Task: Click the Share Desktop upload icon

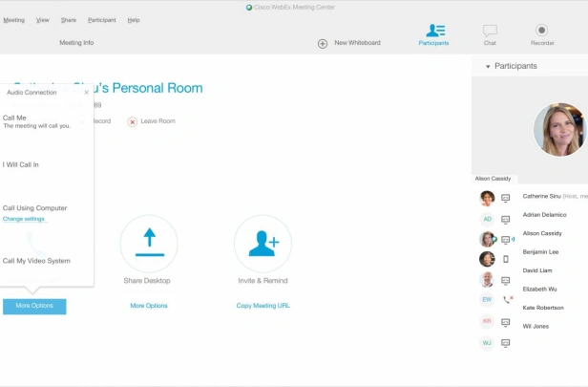Action: pyautogui.click(x=149, y=244)
